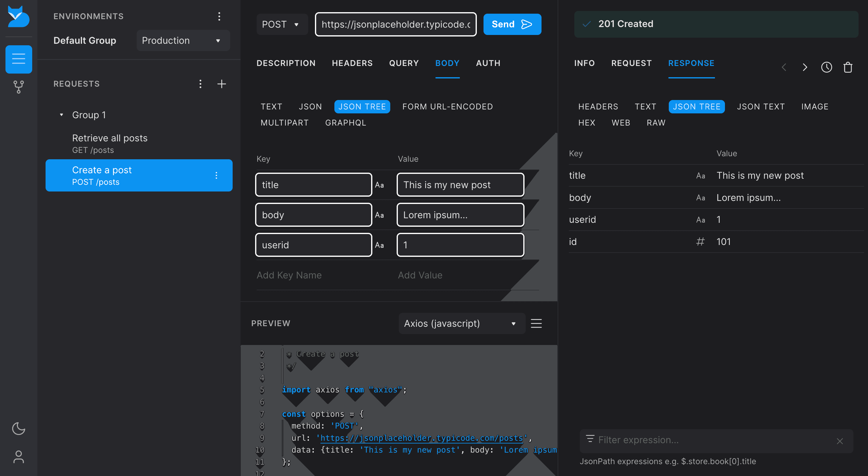868x476 pixels.
Task: Show response HEADERS view
Action: pyautogui.click(x=598, y=107)
